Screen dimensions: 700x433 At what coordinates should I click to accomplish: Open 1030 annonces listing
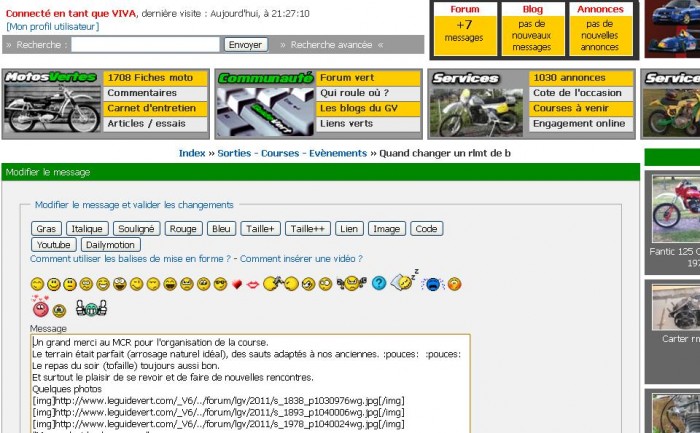pyautogui.click(x=581, y=78)
